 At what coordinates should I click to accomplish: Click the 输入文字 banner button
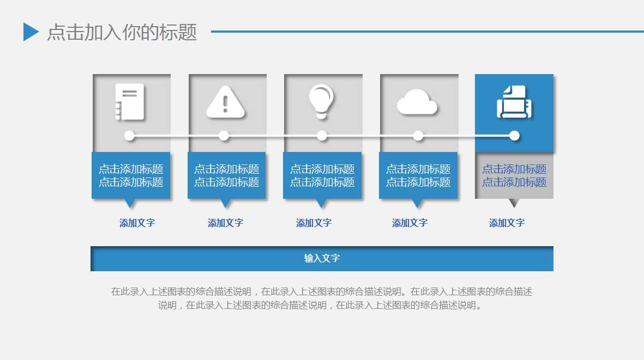coord(322,258)
